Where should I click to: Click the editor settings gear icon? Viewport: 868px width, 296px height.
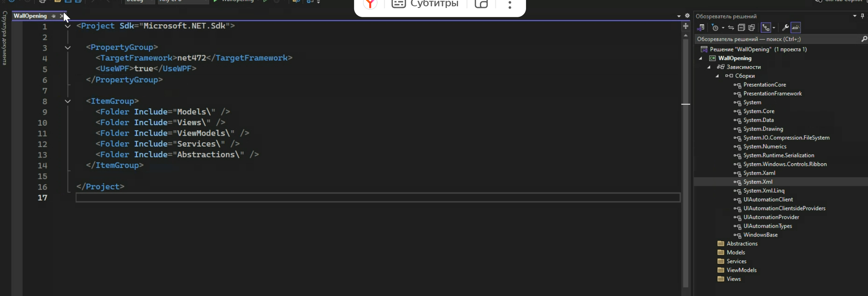[687, 16]
